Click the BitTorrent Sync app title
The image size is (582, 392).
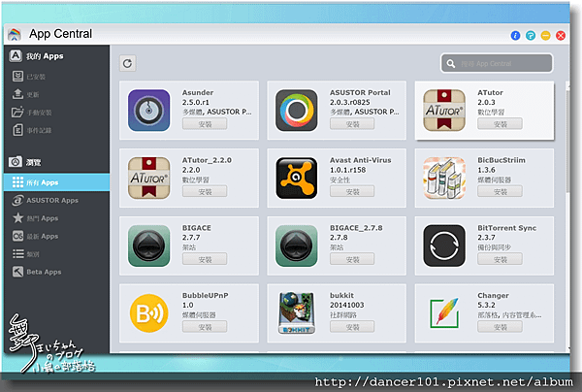pyautogui.click(x=506, y=228)
